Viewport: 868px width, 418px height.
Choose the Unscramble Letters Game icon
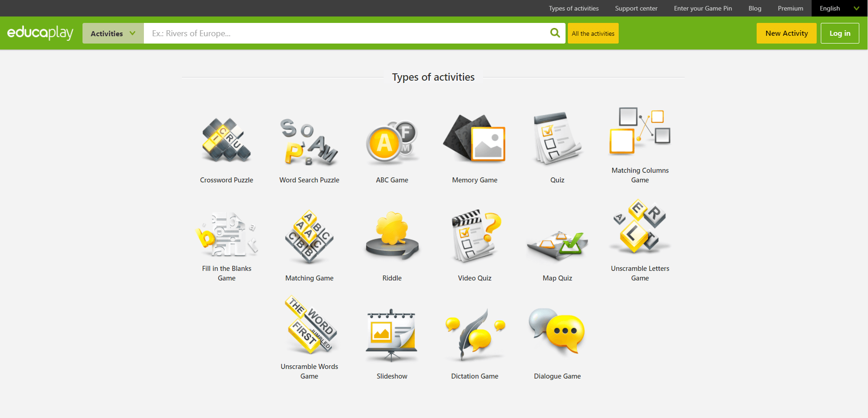tap(640, 226)
